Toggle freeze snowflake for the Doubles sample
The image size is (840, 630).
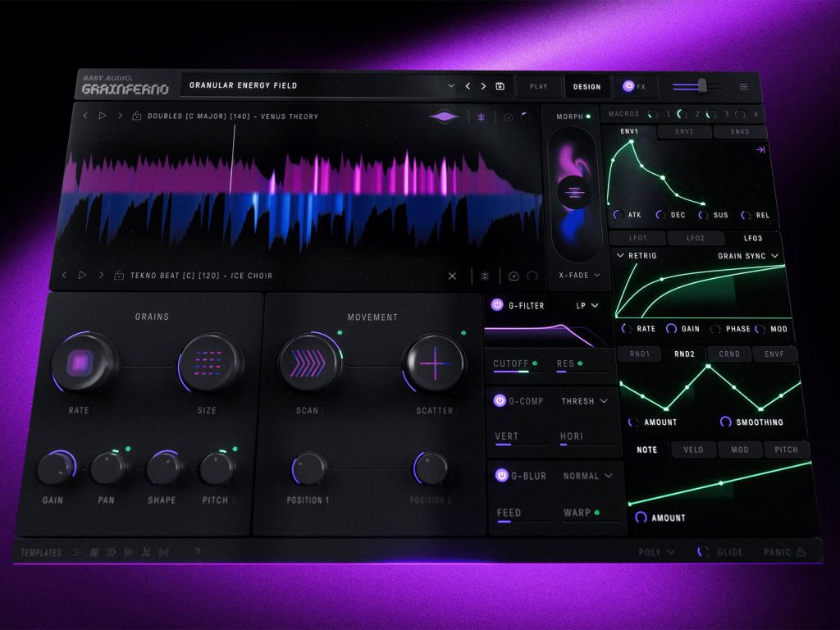[x=481, y=117]
